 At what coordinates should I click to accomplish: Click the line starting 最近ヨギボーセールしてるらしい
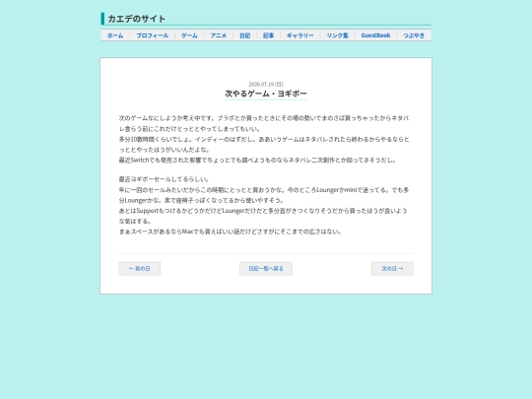[x=165, y=179]
